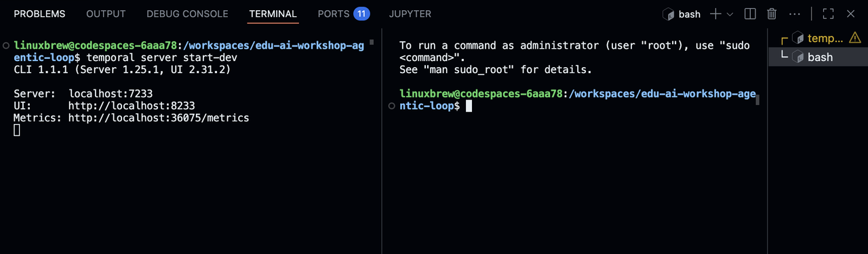Click the cursor in the left temporal terminal
Viewport: 868px width, 254px height.
tap(17, 130)
